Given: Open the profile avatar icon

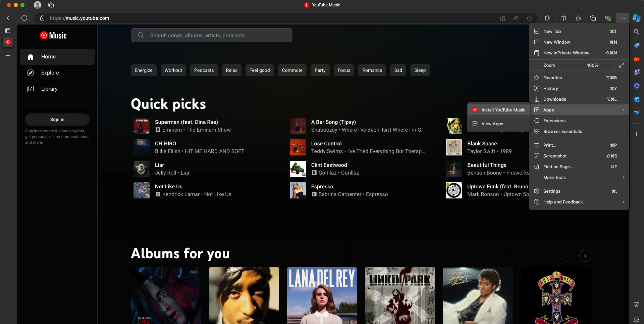Looking at the screenshot, I should (38, 5).
